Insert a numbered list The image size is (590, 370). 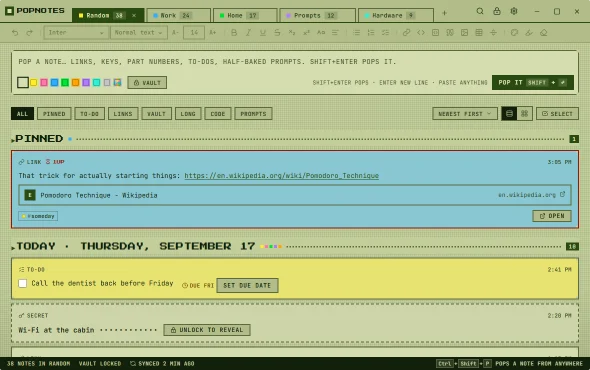click(371, 33)
